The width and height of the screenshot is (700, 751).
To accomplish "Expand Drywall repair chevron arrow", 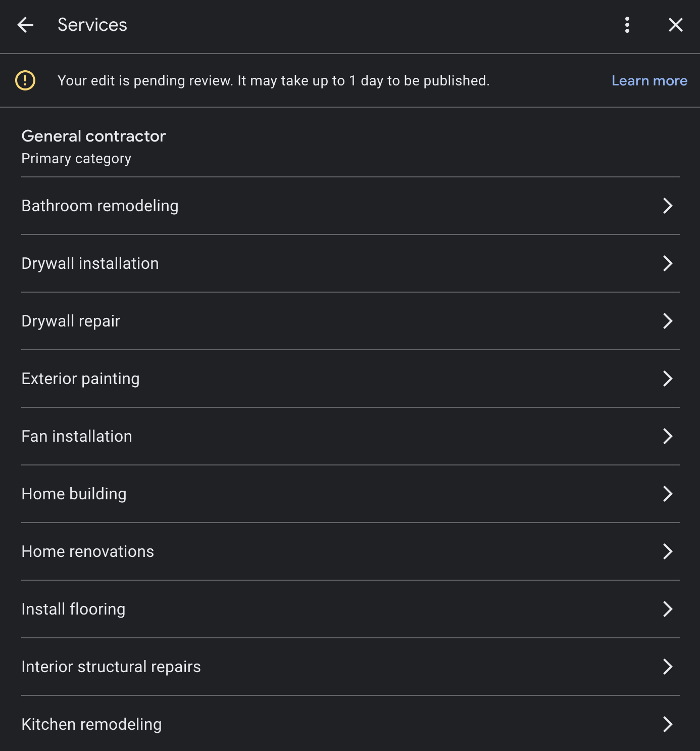I will click(668, 321).
